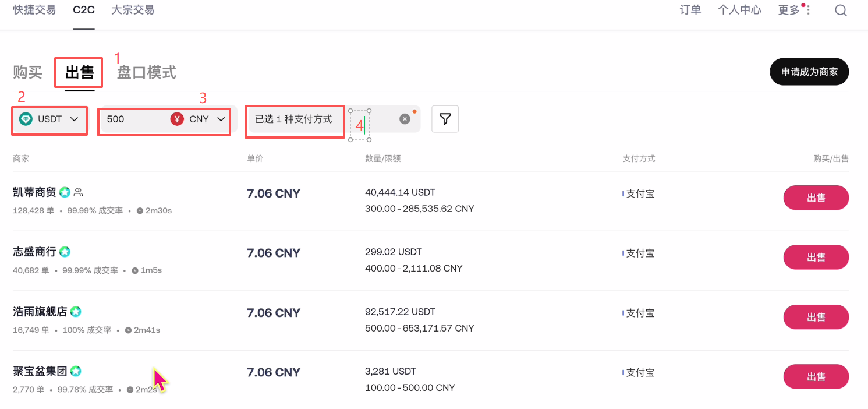The width and height of the screenshot is (868, 409).
Task: Click the verified badge next to 聚宝盆集团
Action: [x=76, y=371]
